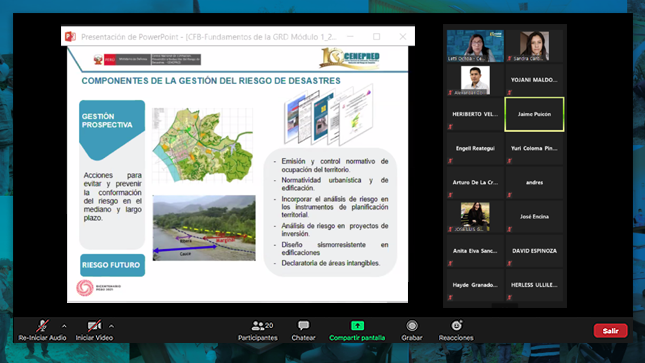Expand video options arrow next to camera
The image size is (645, 363).
[x=111, y=326]
